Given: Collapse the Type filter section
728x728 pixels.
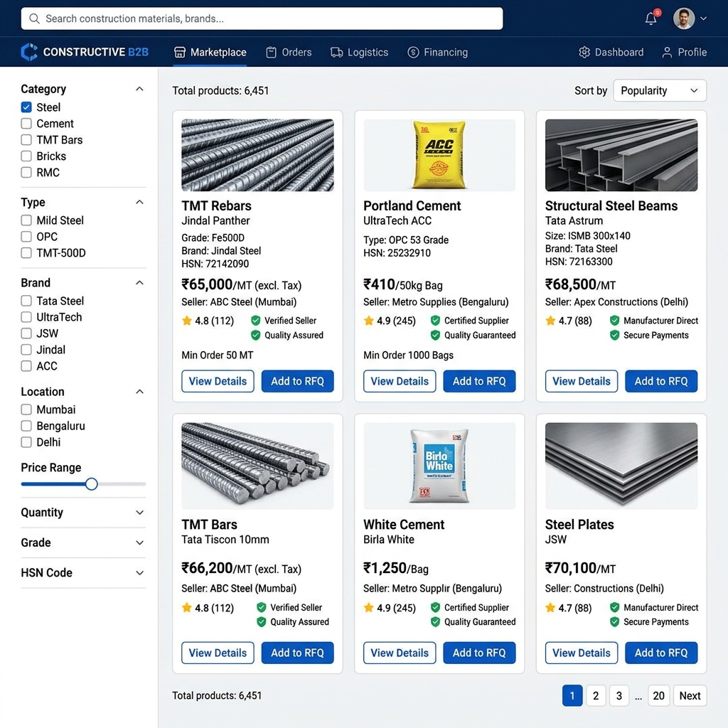Looking at the screenshot, I should [139, 202].
